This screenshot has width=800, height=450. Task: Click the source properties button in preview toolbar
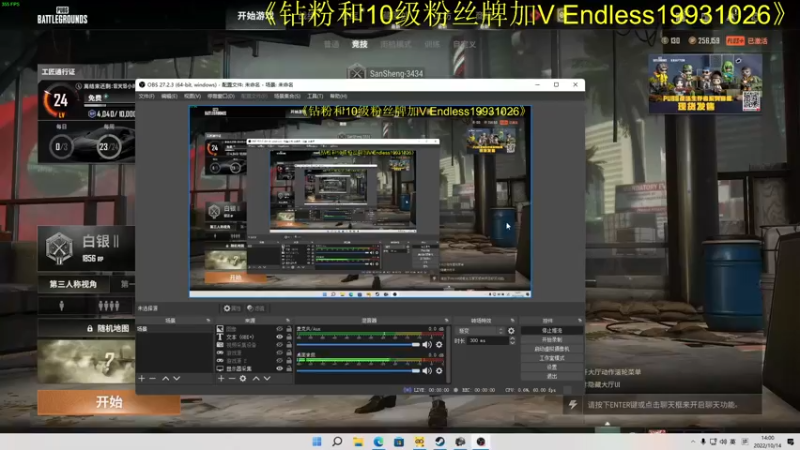(x=232, y=308)
